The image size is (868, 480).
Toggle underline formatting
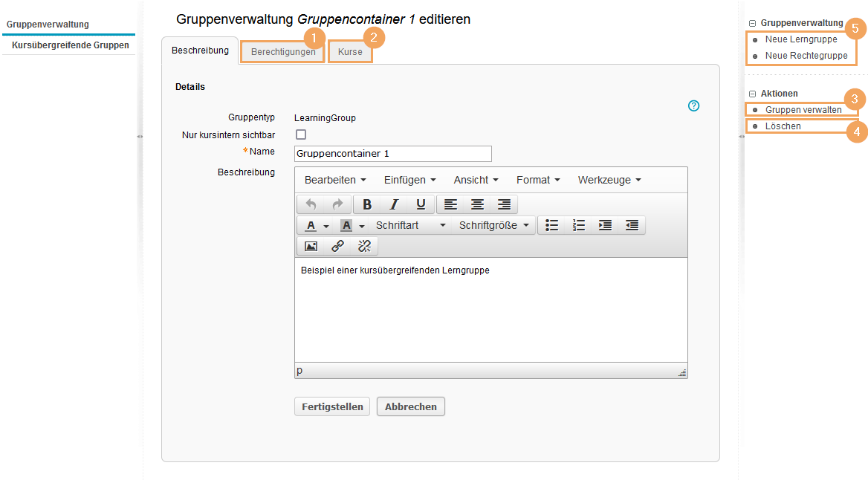coord(421,204)
